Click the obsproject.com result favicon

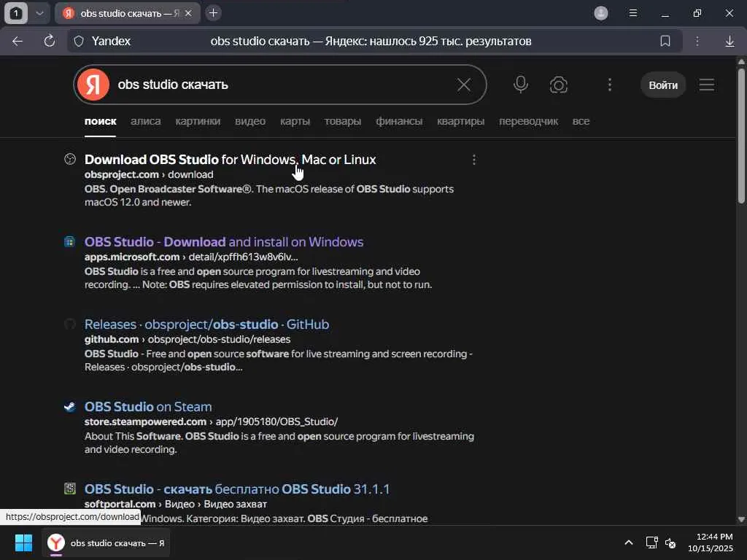(x=70, y=159)
